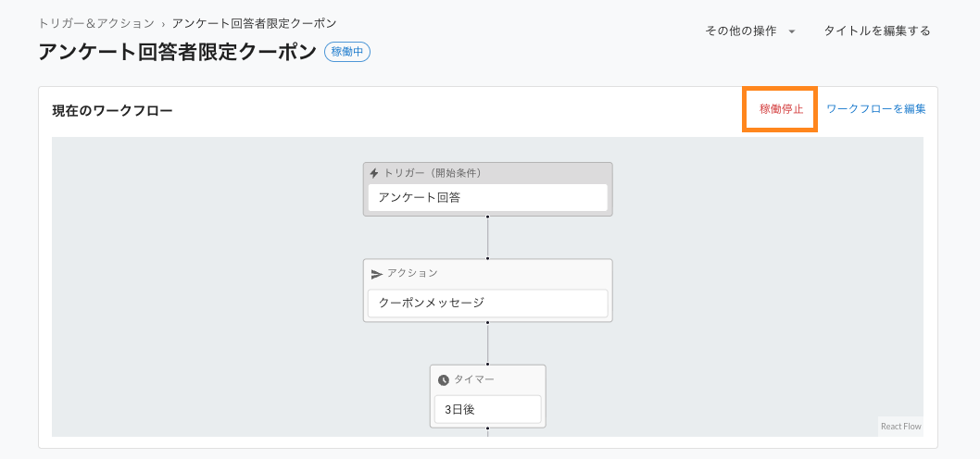The image size is (980, 459).
Task: Open ワークフローを編集 link
Action: [876, 108]
